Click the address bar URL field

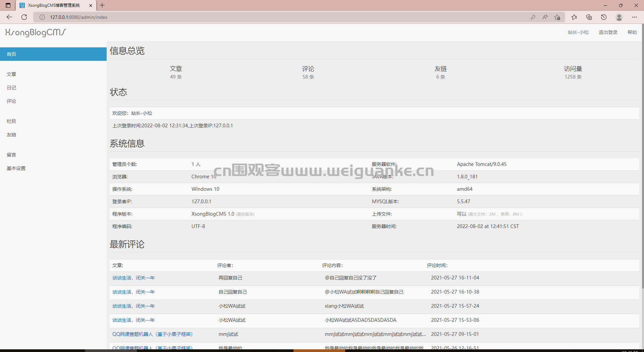click(x=268, y=17)
